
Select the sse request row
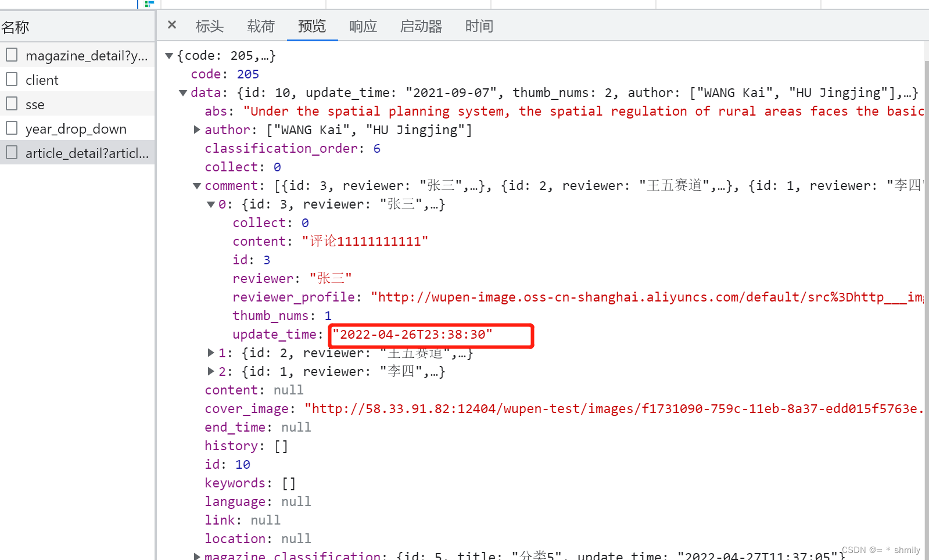pos(77,104)
